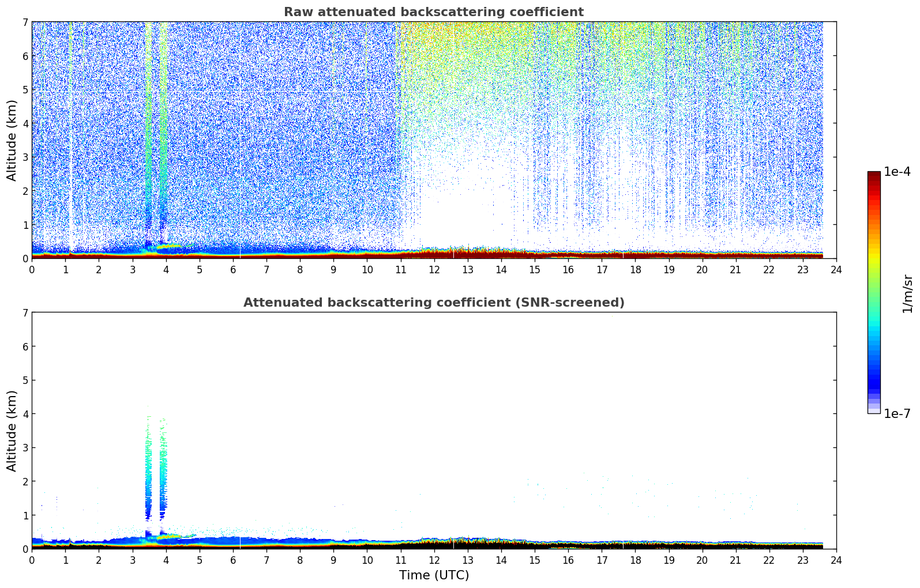920x588 pixels.
Task: Click the upper plot's "Altitude (km)" label
Action: (x=12, y=140)
